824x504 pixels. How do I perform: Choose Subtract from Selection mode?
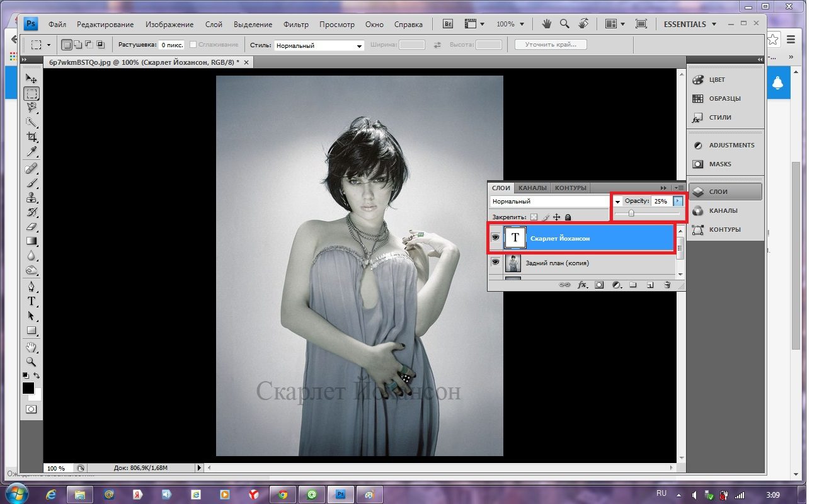[x=89, y=45]
